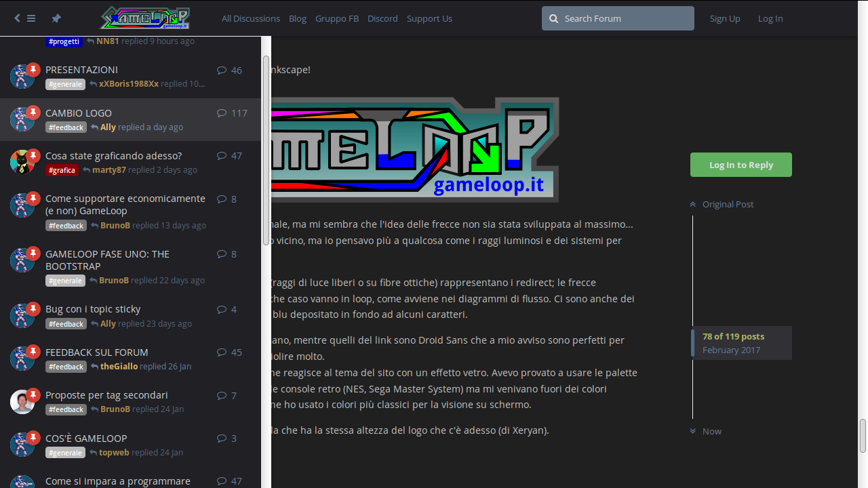Click #feedback tag under Bug con i topic sticky
Screen dimensions: 868x488
[66, 324]
